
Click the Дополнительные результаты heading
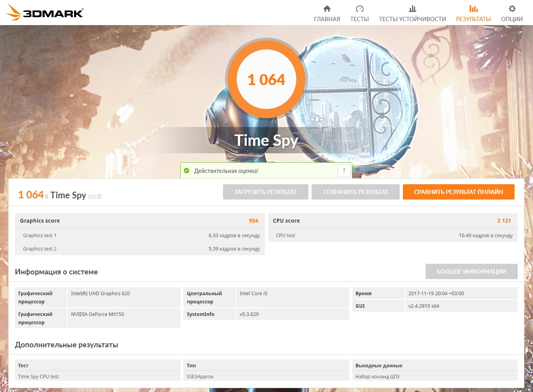tap(67, 345)
